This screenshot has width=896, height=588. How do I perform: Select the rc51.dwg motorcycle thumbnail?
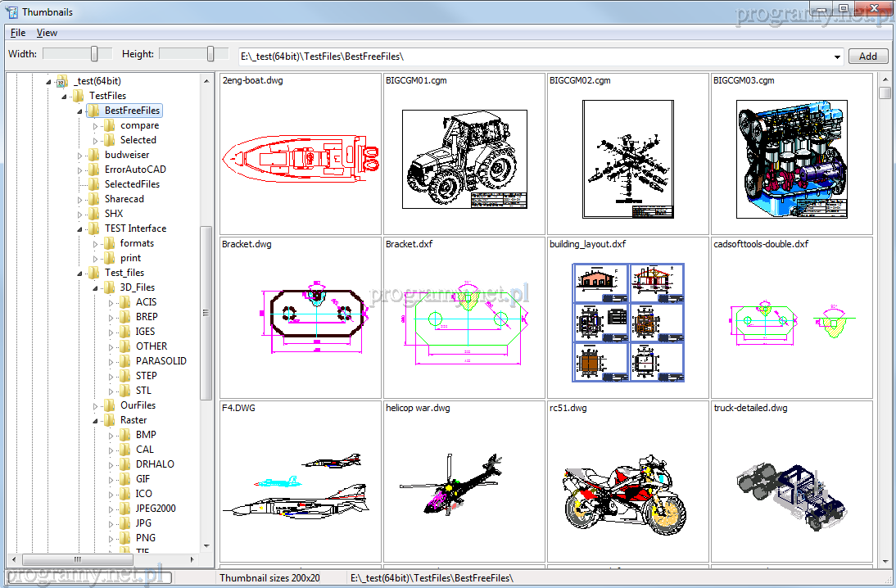[x=627, y=490]
